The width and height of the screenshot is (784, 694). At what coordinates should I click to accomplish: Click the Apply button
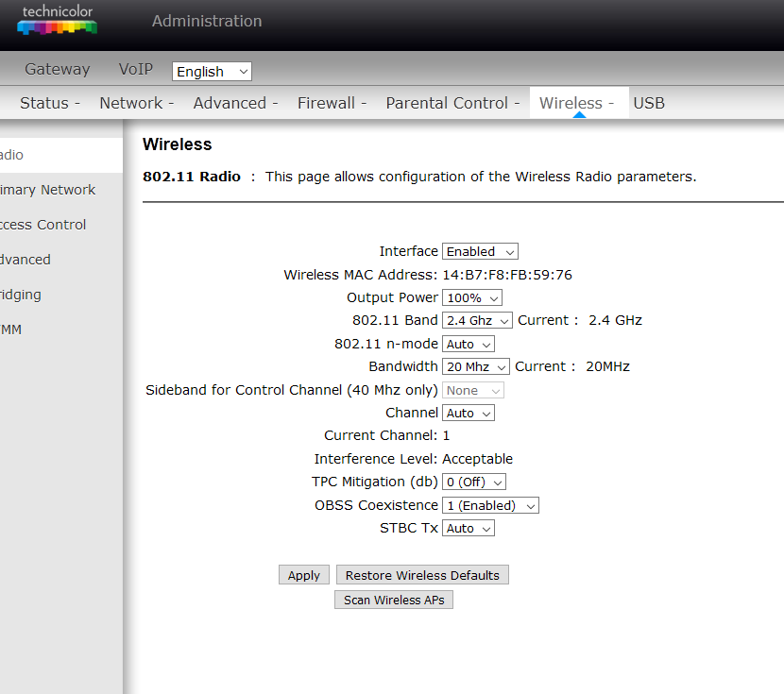click(304, 575)
